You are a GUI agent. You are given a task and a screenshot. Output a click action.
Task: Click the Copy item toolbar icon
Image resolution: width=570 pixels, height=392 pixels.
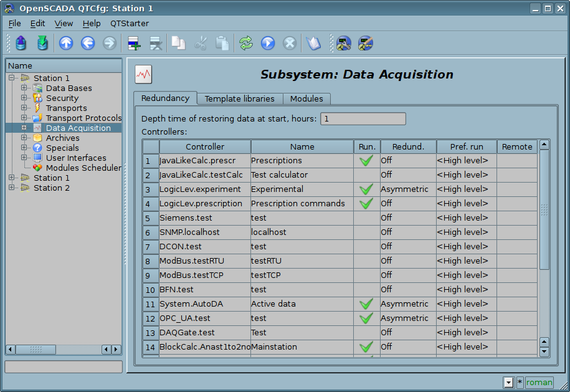pos(179,43)
